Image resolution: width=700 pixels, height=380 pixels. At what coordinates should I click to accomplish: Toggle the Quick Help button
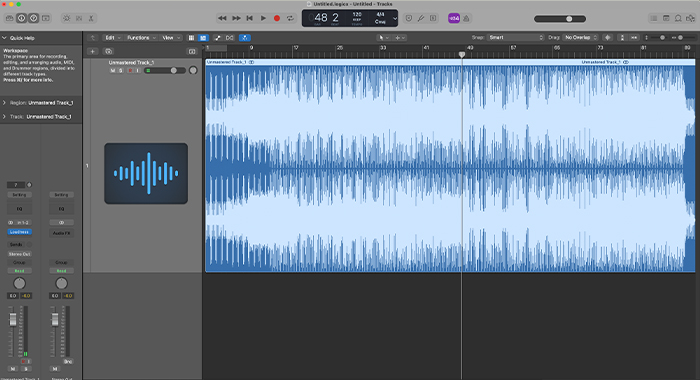click(x=33, y=18)
